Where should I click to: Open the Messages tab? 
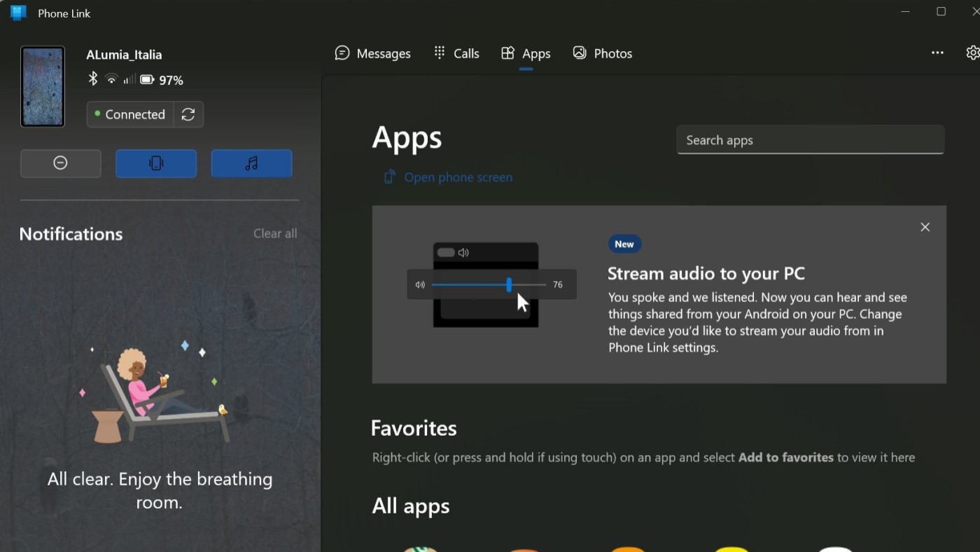[x=372, y=53]
